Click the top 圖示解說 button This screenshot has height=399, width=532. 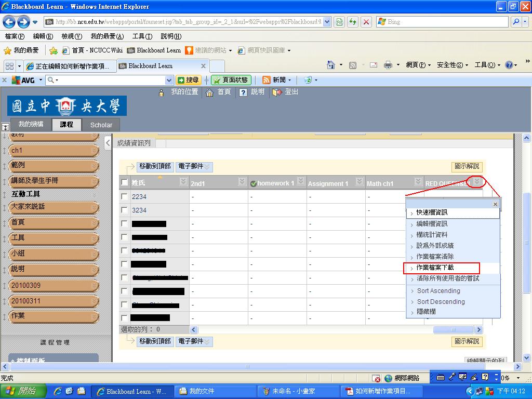(467, 167)
